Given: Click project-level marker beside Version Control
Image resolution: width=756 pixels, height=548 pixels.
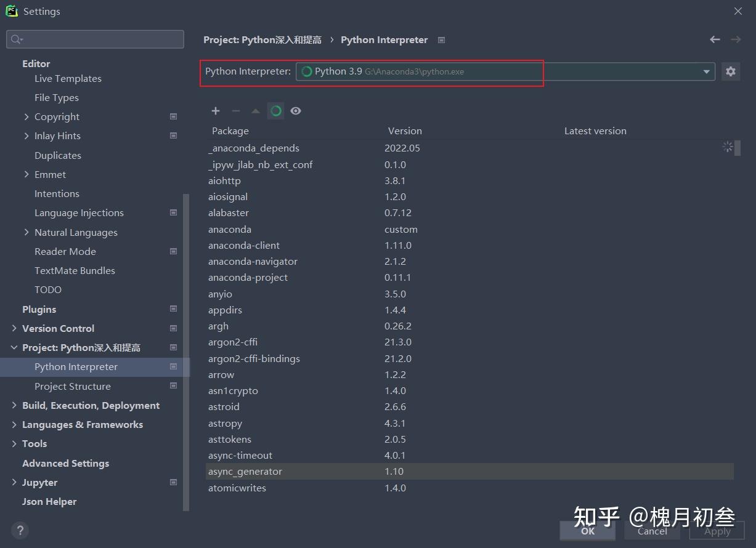Looking at the screenshot, I should 173,328.
